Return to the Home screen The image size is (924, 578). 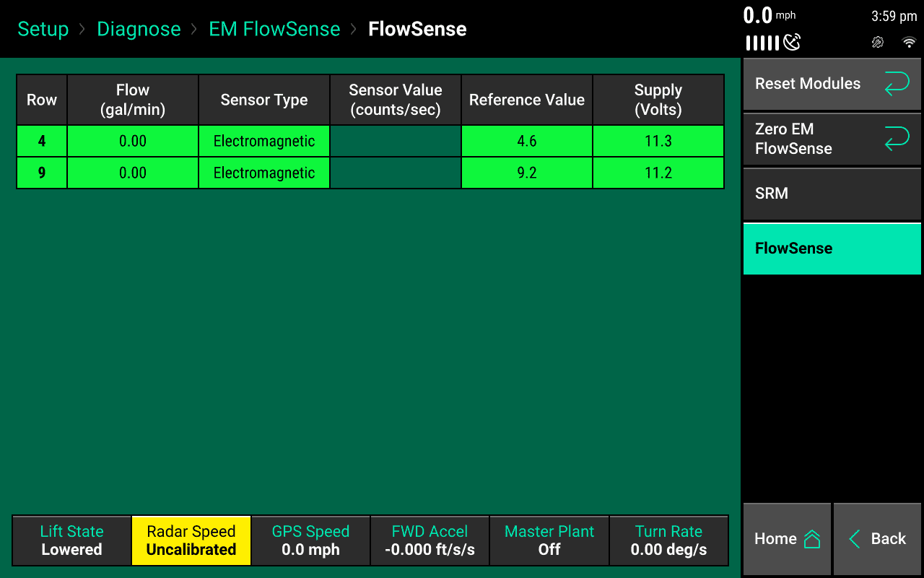(787, 539)
